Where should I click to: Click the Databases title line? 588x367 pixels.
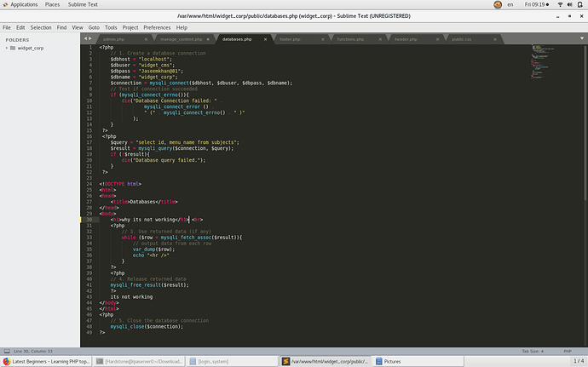coord(144,202)
